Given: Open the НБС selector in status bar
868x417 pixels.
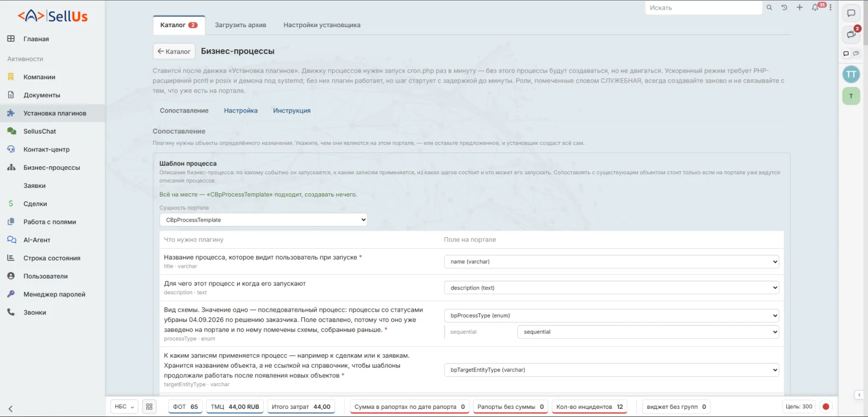Looking at the screenshot, I should point(124,407).
